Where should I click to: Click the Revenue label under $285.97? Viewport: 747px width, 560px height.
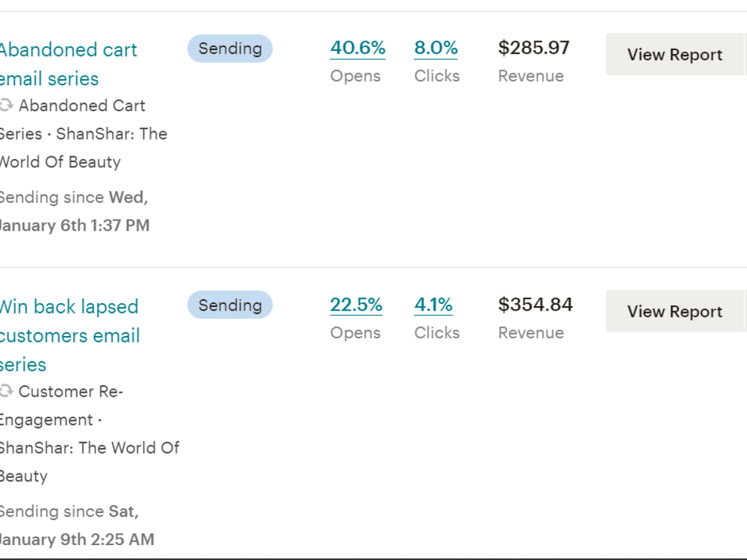pyautogui.click(x=531, y=76)
